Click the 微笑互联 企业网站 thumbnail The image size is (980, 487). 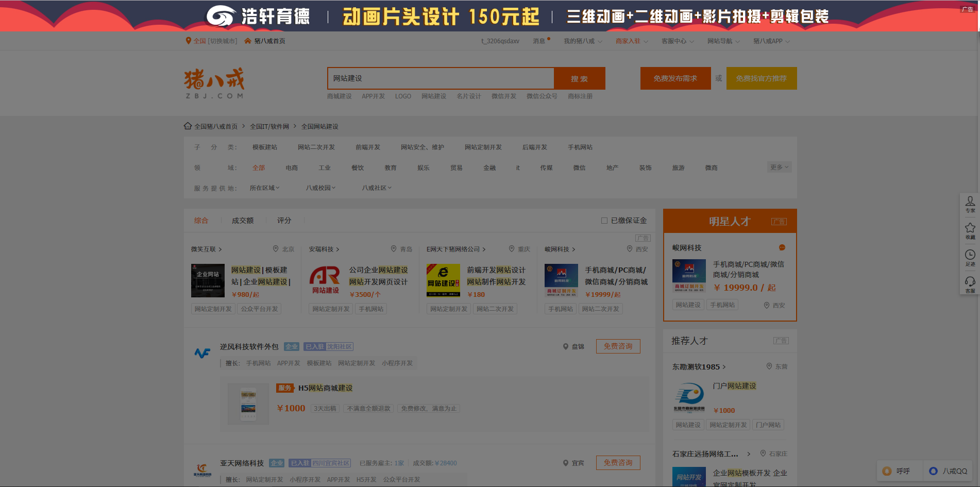[x=208, y=280]
